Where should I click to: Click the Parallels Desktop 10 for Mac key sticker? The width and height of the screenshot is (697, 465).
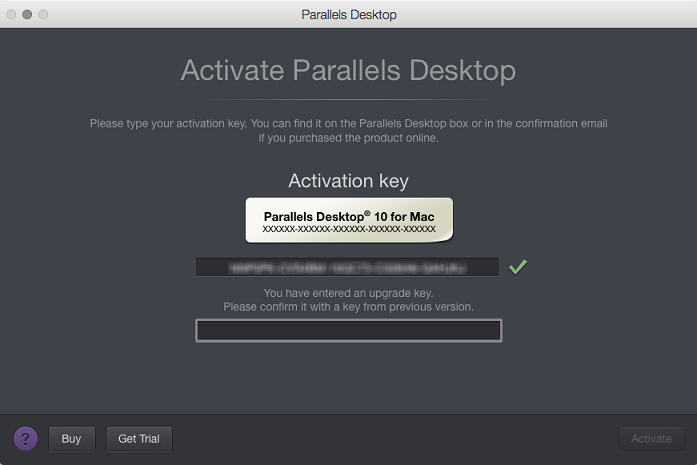tap(349, 220)
